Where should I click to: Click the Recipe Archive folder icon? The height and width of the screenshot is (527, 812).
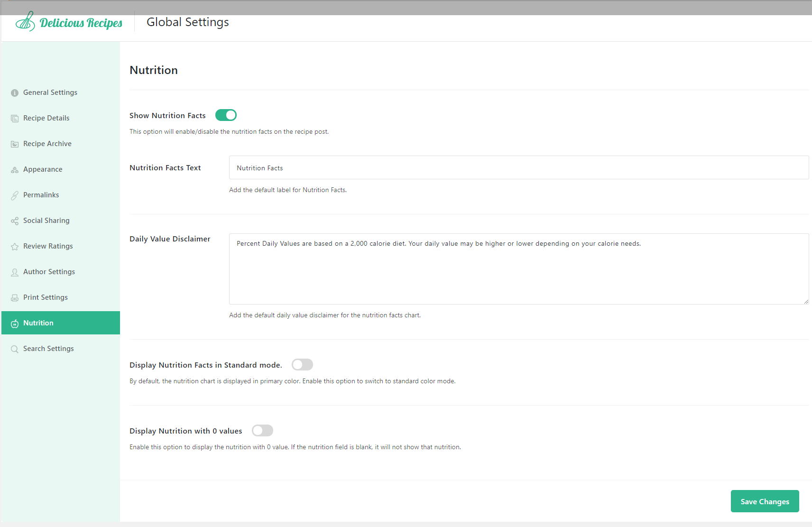pos(15,143)
